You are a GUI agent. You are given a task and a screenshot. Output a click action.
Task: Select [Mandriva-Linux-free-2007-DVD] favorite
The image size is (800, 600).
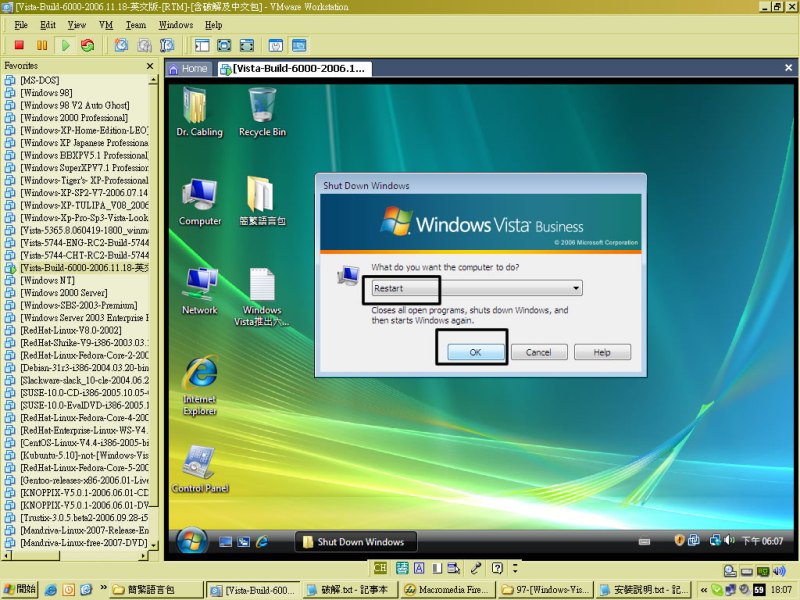click(x=84, y=543)
